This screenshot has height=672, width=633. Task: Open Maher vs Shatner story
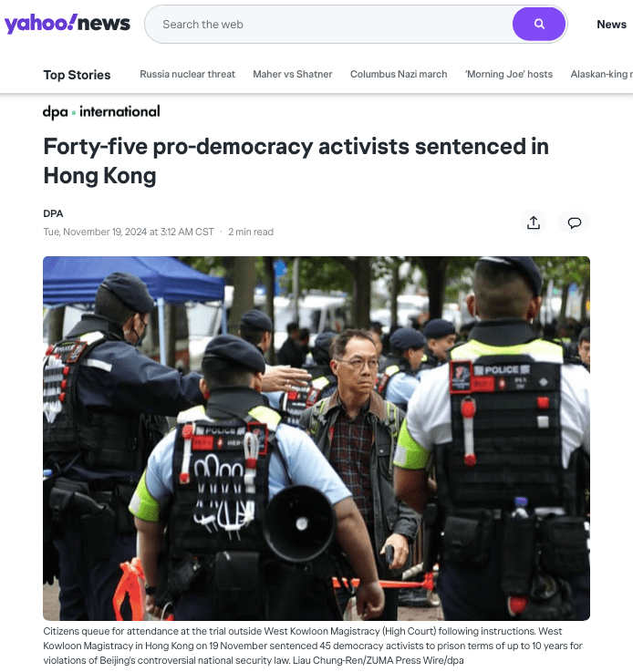click(292, 74)
